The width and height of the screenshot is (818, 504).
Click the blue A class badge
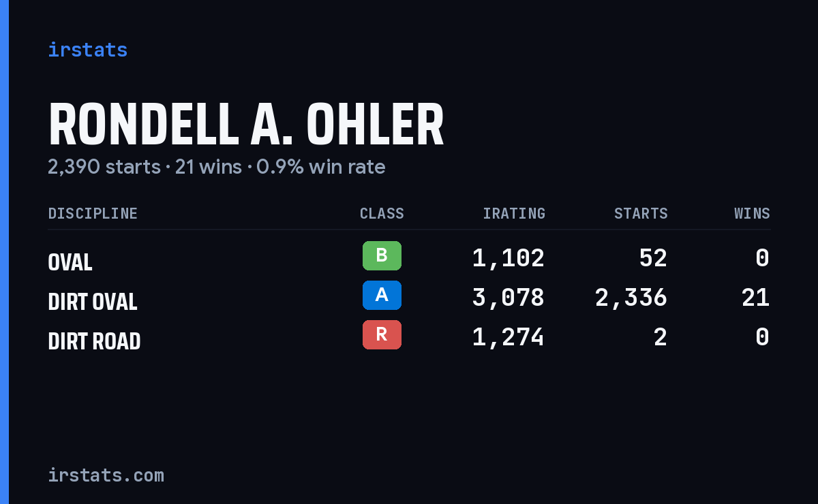click(x=382, y=296)
